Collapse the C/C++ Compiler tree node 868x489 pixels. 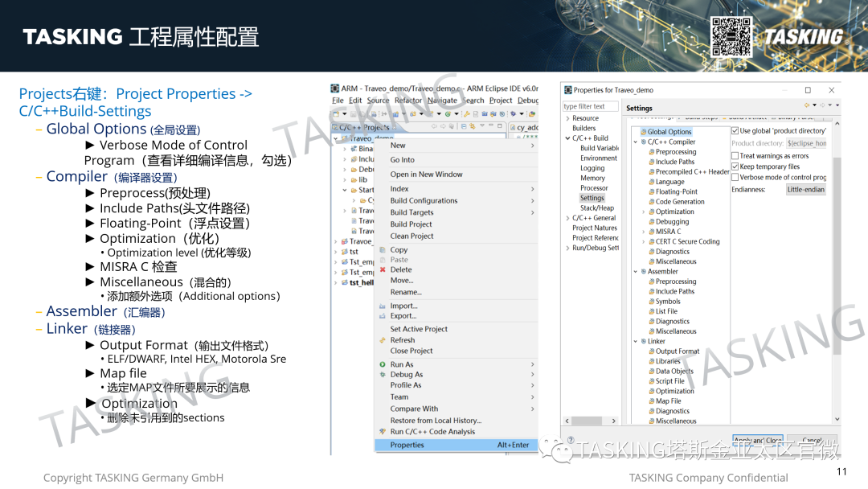(x=636, y=142)
